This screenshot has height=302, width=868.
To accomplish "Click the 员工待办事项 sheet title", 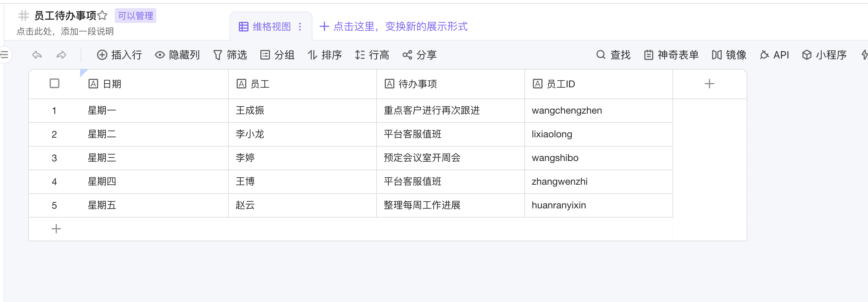I will tap(66, 16).
